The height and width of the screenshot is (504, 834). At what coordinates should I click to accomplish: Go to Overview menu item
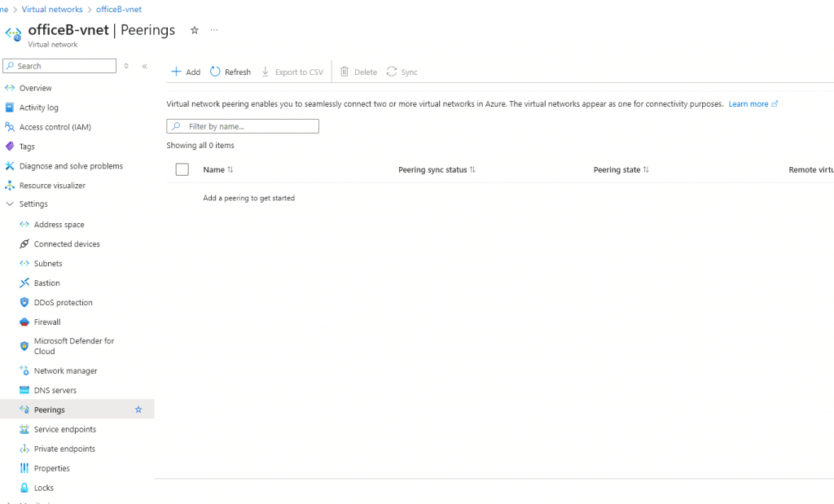(x=35, y=88)
